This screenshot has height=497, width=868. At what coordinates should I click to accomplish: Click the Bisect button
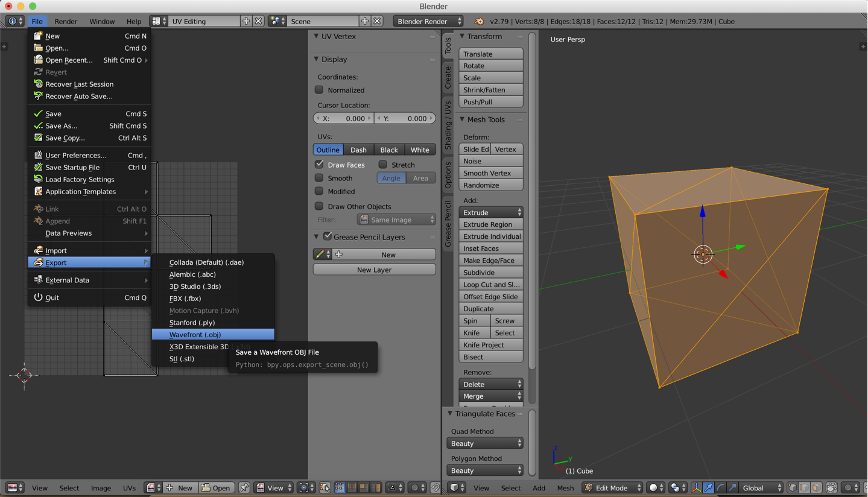pyautogui.click(x=491, y=357)
